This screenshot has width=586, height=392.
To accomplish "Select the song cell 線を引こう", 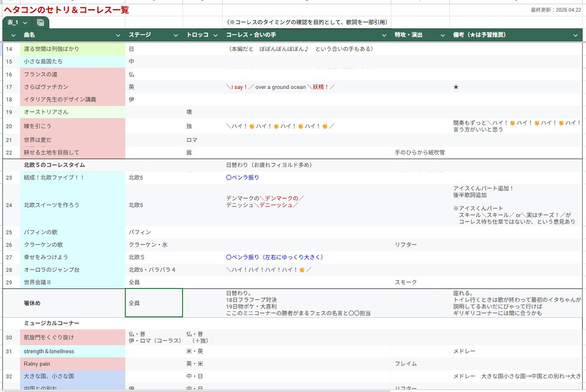I will click(73, 126).
